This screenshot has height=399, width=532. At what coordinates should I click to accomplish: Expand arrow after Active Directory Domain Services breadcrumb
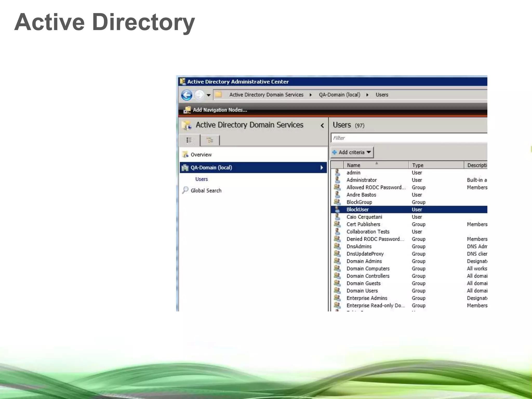(310, 95)
